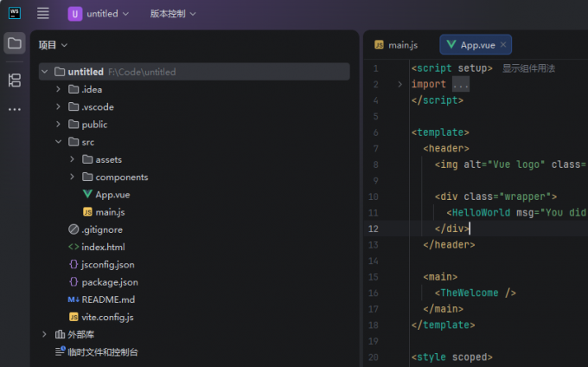Expand the assets folder
The width and height of the screenshot is (588, 367).
72,159
